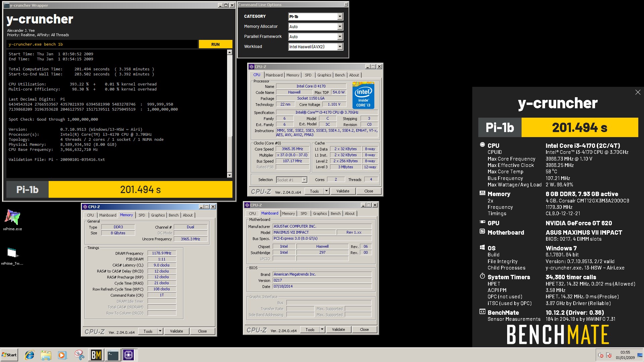
Task: Switch to Mainboard tab in CPU-Z CPU window
Action: pyautogui.click(x=274, y=75)
